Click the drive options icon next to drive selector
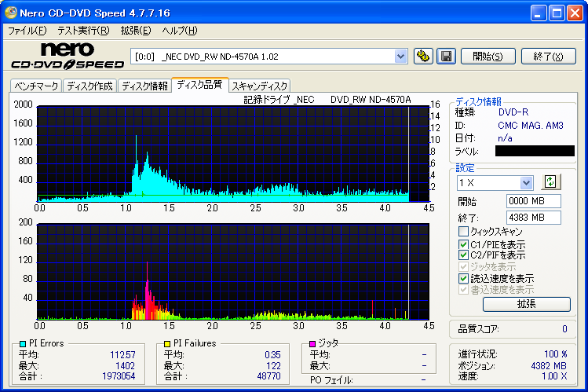Image resolution: width=588 pixels, height=392 pixels. pos(423,57)
